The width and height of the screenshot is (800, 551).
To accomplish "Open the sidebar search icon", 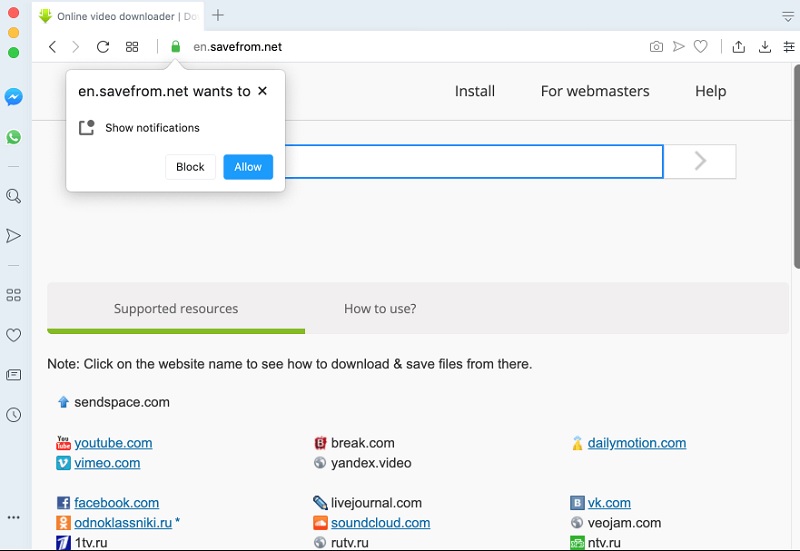I will pos(14,196).
